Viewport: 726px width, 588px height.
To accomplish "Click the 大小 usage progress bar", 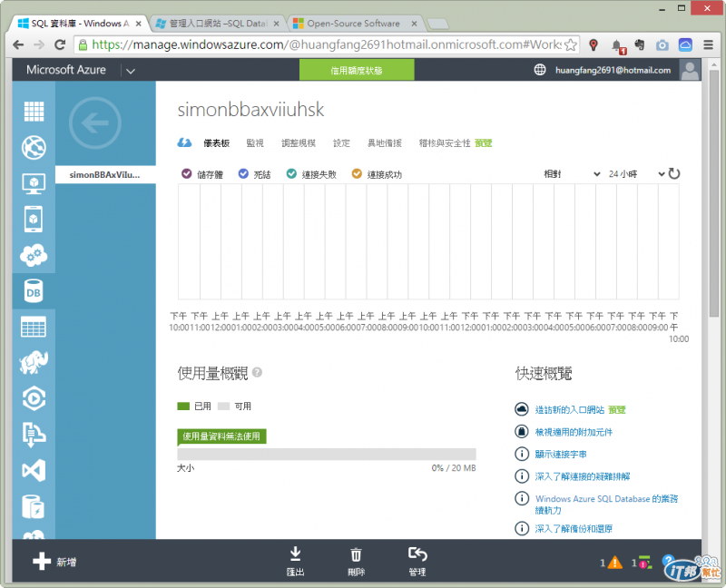I will point(327,454).
